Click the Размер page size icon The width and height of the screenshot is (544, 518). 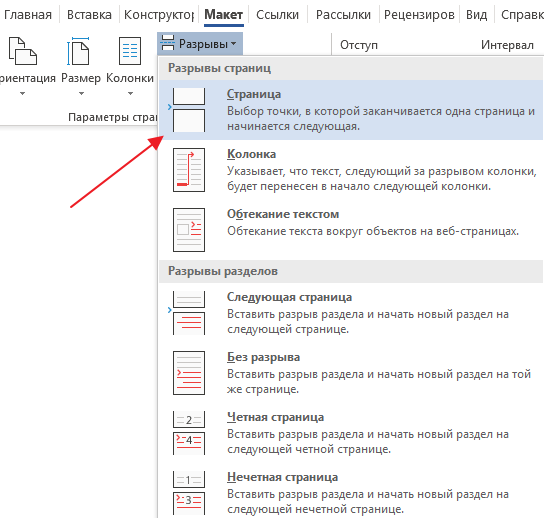79,51
